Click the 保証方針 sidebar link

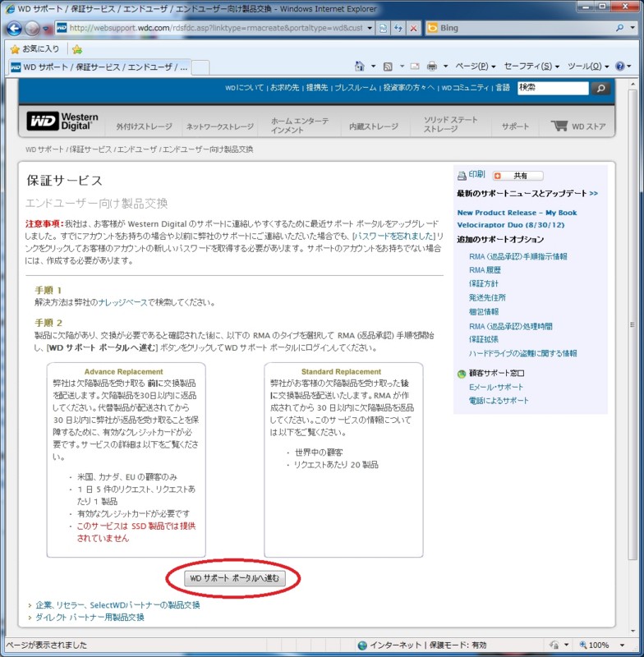click(x=484, y=283)
